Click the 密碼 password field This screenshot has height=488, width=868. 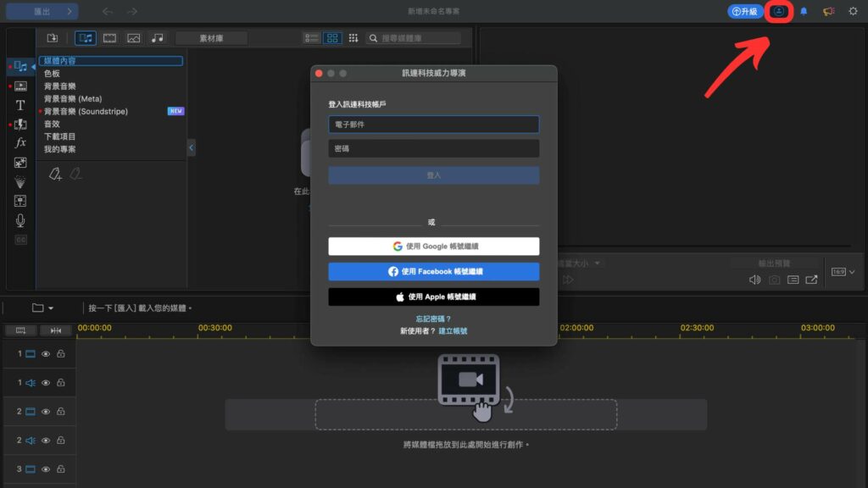pos(433,148)
